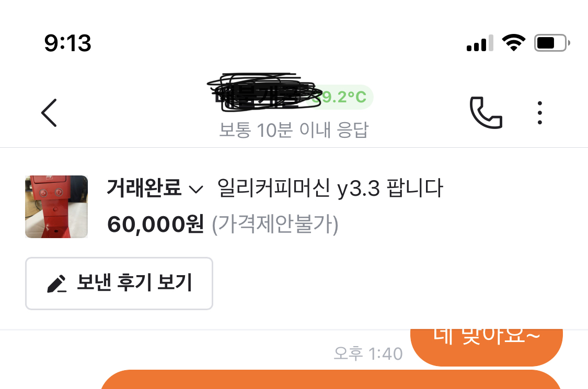Tap the 보통 10분 이내 응답 subtitle

pos(294,130)
